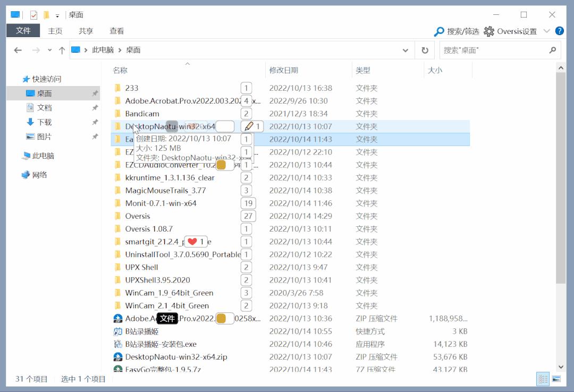Click inside the 搜索"桌面" search box
Screen dimensions: 574x392
click(494, 49)
